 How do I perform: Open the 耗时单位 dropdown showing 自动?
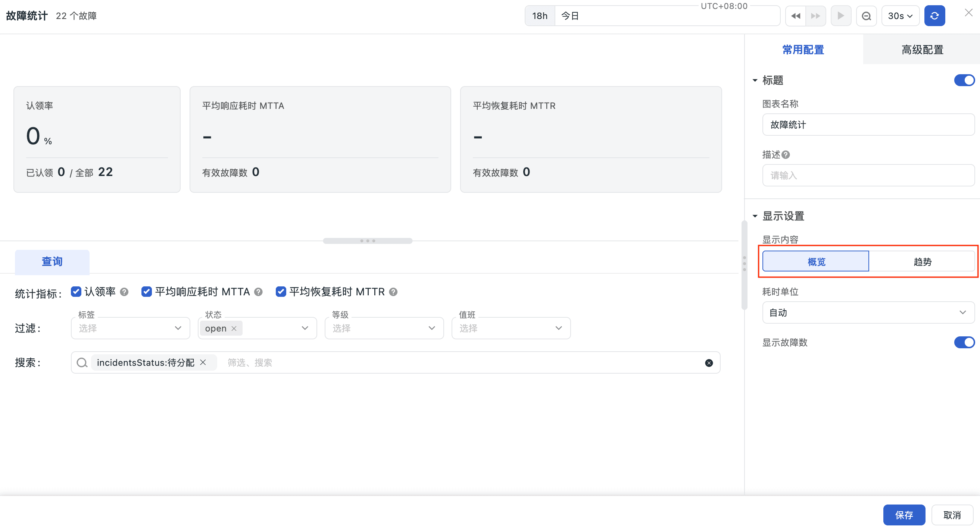[868, 313]
